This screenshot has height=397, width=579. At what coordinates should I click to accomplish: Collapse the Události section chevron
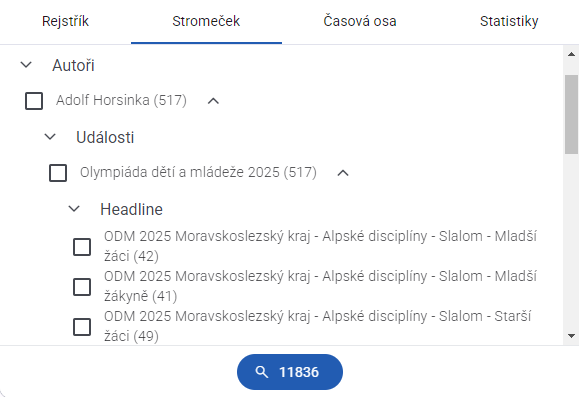pos(50,137)
